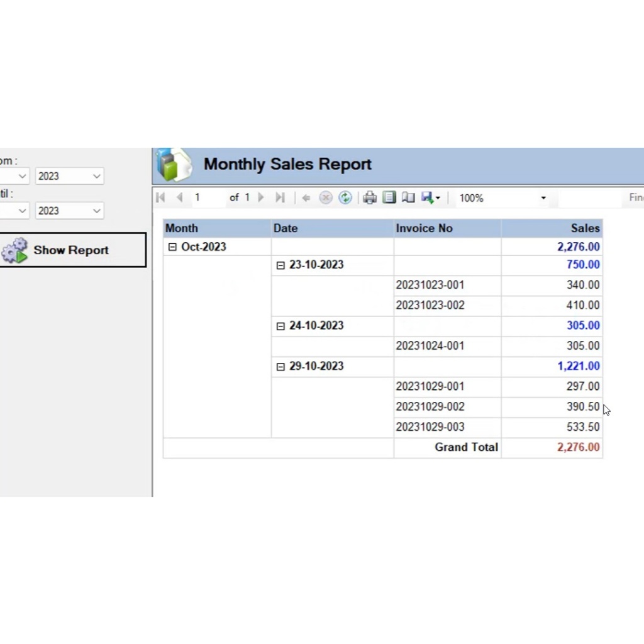Image resolution: width=644 pixels, height=644 pixels.
Task: Click the Show Report button
Action: click(x=72, y=250)
